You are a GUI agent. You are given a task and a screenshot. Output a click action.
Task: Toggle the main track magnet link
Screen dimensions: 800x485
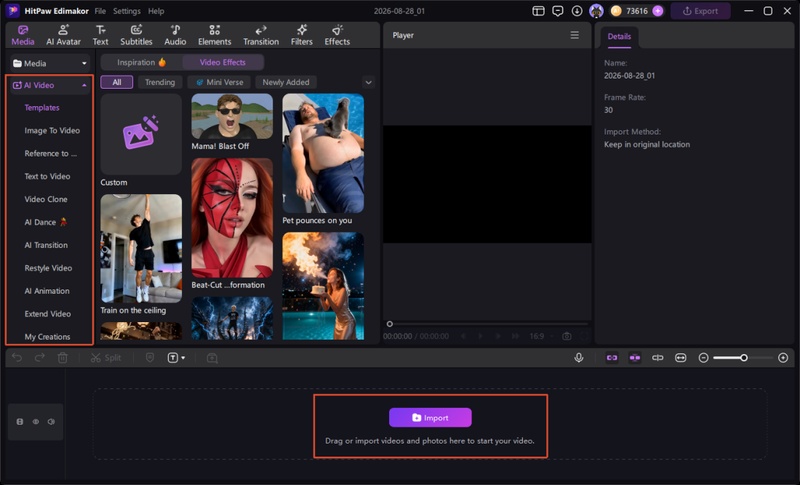612,358
